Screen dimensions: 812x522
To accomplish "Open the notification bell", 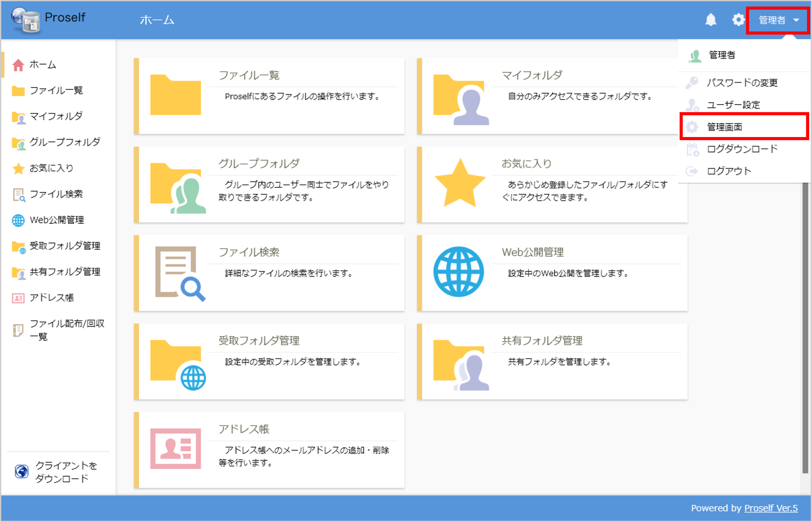I will pos(711,20).
